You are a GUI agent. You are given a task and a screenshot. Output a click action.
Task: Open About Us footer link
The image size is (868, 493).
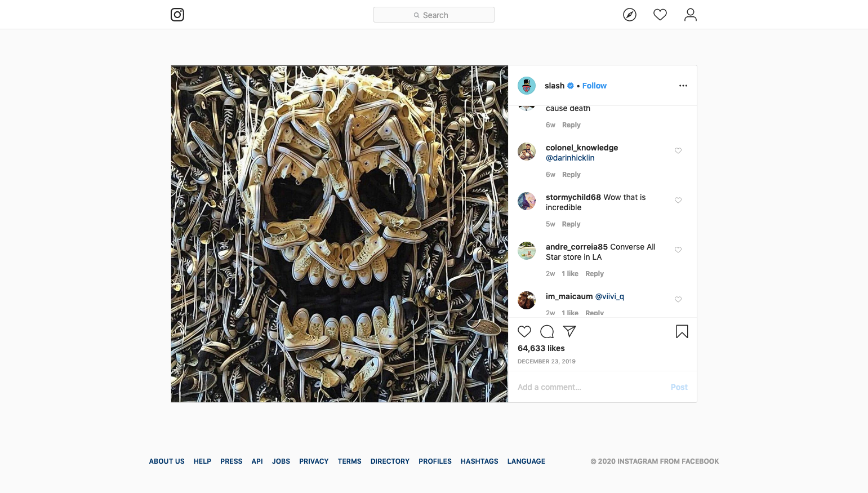click(x=167, y=461)
